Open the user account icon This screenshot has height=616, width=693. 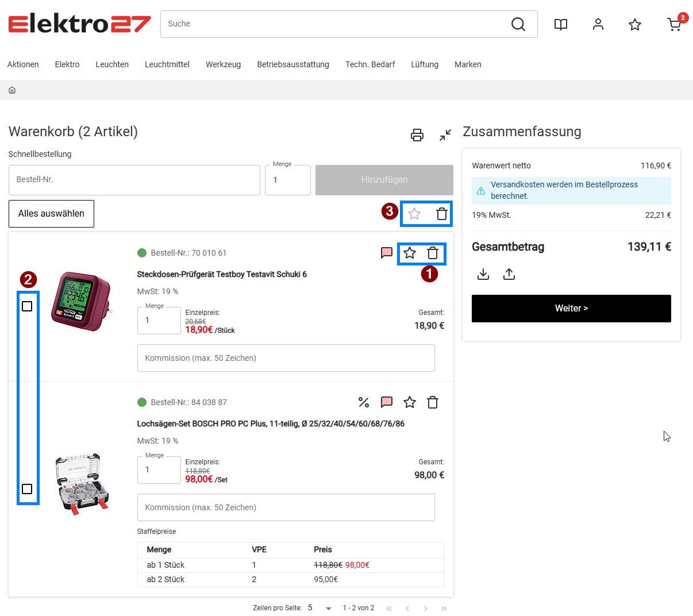[x=598, y=24]
